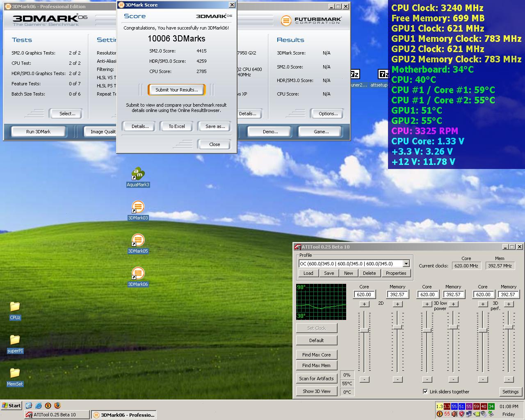Open the AquaMark3 desktop shortcut

138,174
